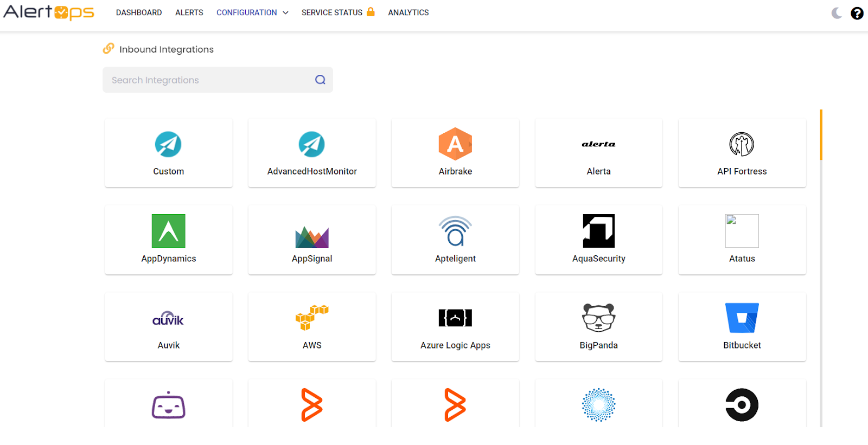Viewport: 868px width, 445px height.
Task: Click the help question mark icon
Action: (857, 13)
